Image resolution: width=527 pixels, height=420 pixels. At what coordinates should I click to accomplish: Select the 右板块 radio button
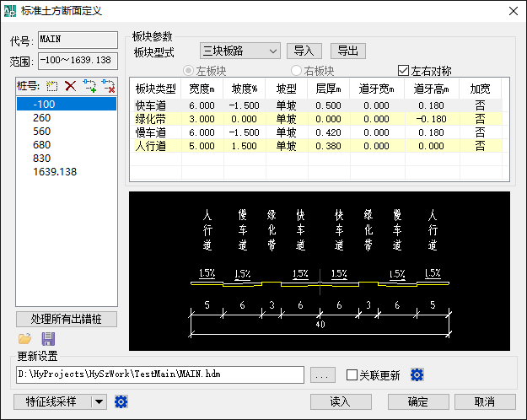(x=296, y=71)
